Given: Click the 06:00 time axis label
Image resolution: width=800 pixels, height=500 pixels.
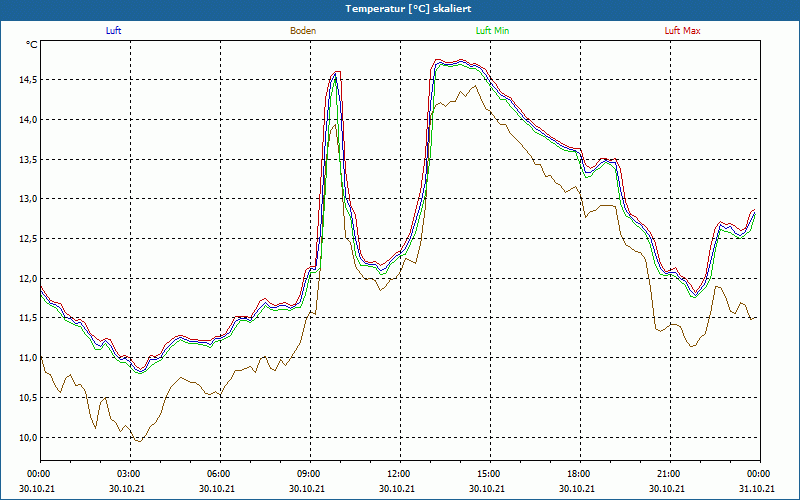Looking at the screenshot, I should (x=220, y=474).
